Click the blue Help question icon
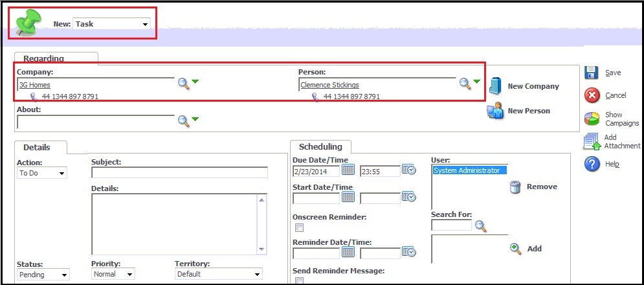 [x=592, y=164]
